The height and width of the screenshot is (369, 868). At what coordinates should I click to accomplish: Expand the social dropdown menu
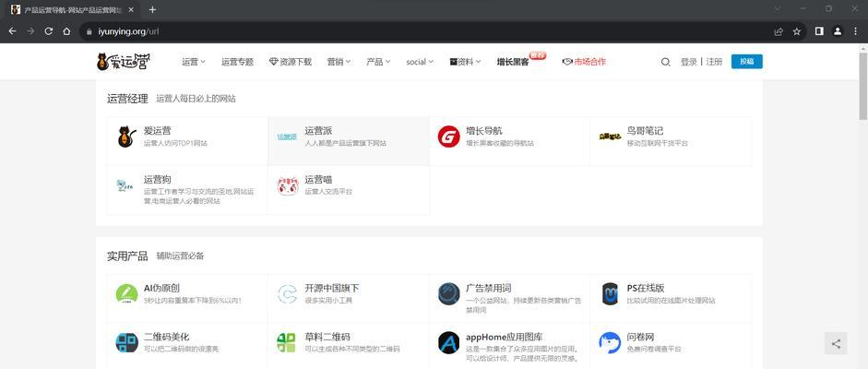pyautogui.click(x=420, y=62)
